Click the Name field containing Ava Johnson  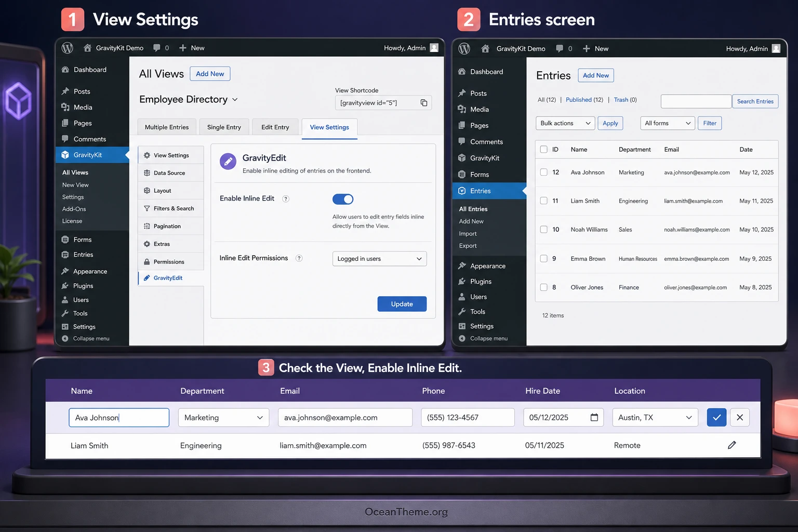coord(119,418)
